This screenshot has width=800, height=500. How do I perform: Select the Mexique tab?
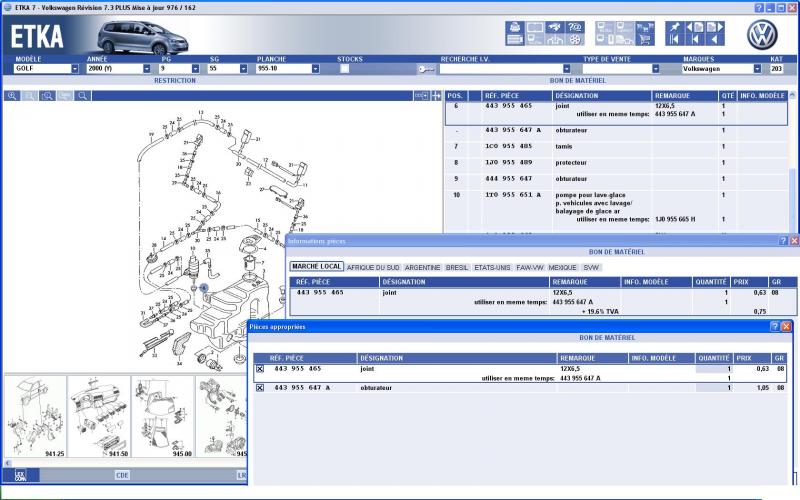click(x=562, y=267)
